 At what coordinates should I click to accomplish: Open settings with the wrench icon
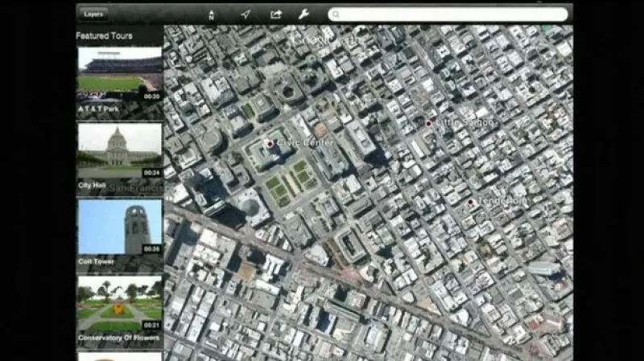coord(303,14)
